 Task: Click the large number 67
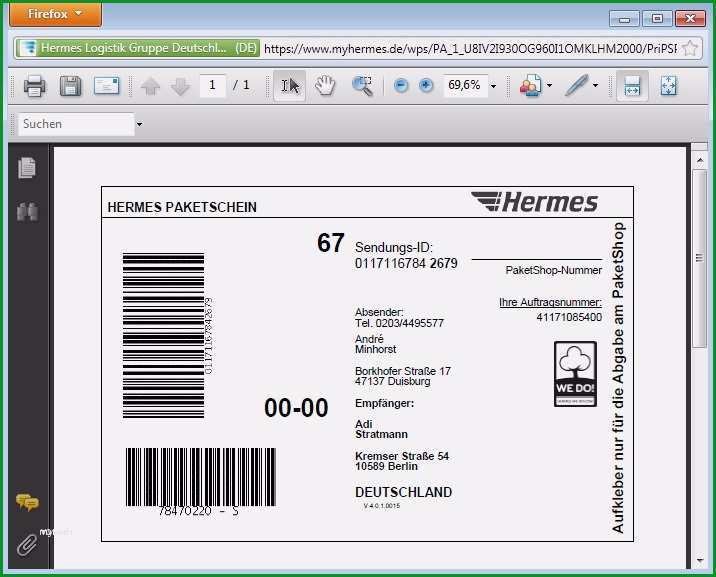click(331, 242)
